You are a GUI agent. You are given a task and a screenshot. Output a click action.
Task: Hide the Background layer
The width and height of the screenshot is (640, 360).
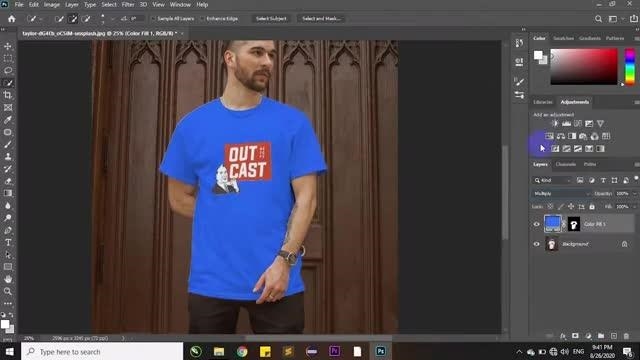click(537, 244)
